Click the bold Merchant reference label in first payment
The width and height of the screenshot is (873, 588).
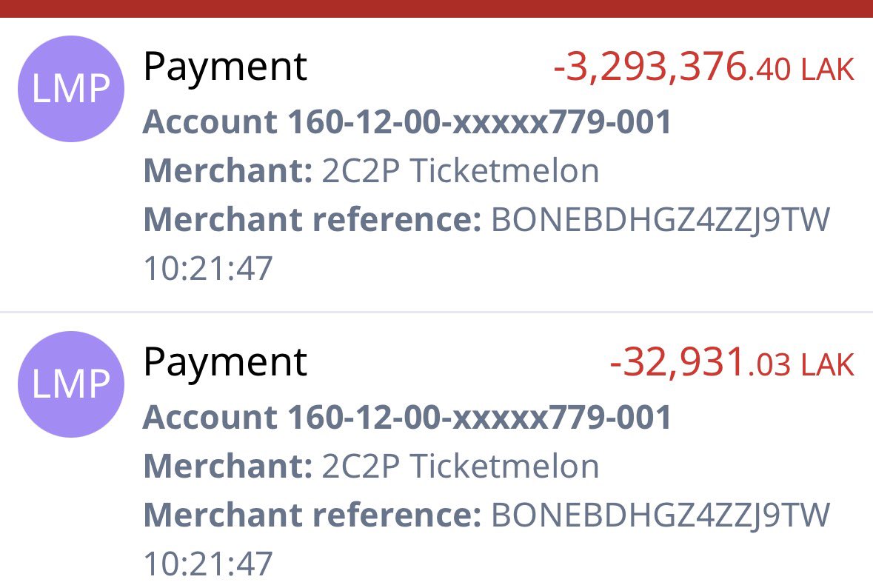coord(312,219)
